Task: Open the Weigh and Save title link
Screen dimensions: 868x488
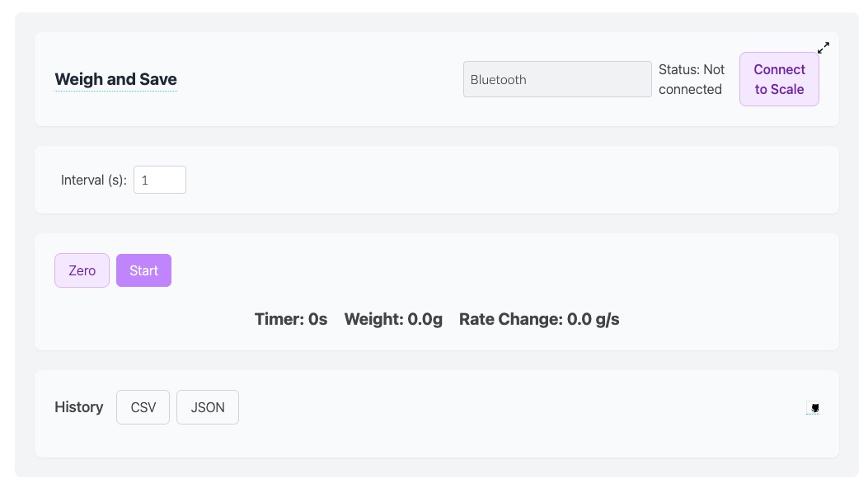Action: 115,79
